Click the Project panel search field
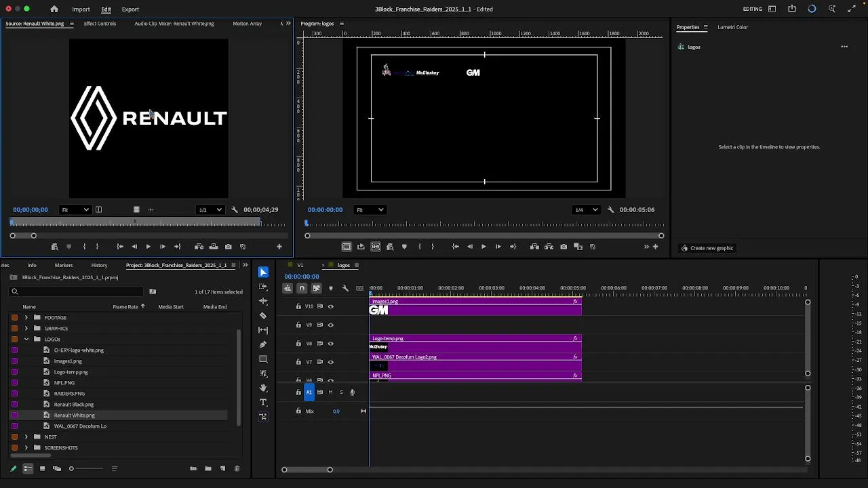 (x=77, y=291)
